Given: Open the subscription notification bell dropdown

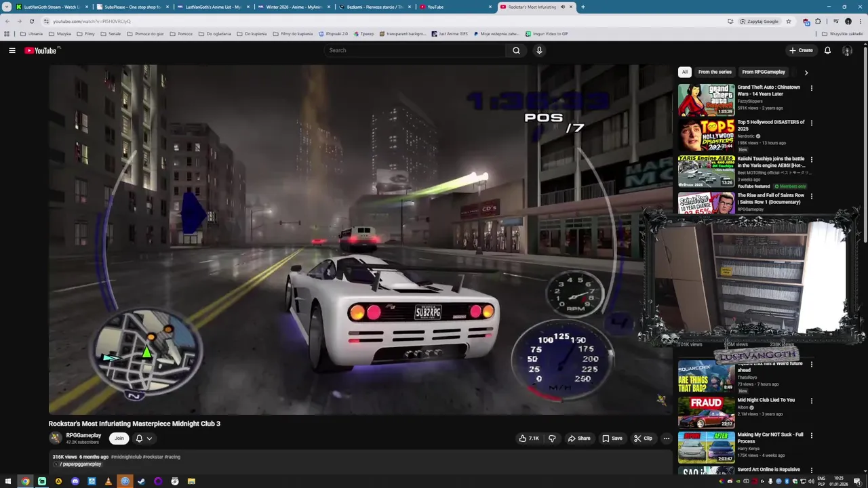Looking at the screenshot, I should tap(143, 439).
